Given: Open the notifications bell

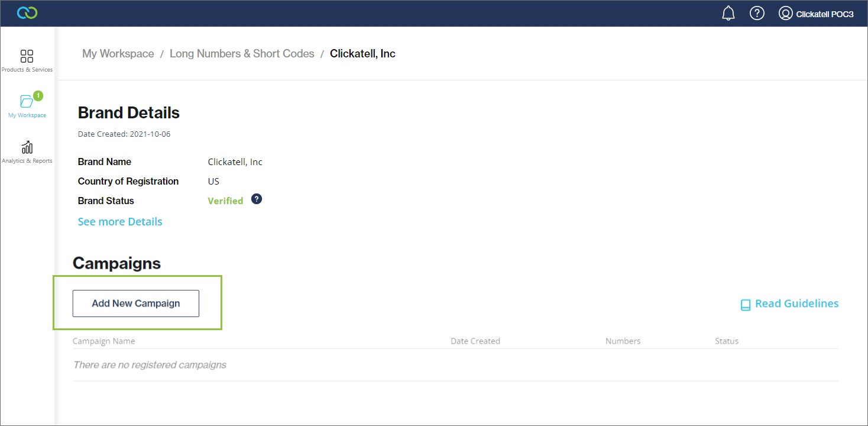Looking at the screenshot, I should coord(728,13).
